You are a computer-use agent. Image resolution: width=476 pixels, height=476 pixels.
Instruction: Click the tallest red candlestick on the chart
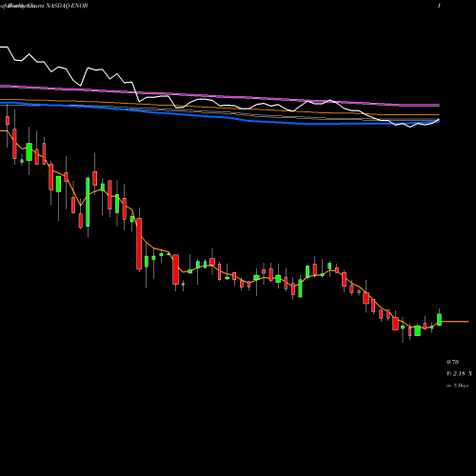point(139,244)
